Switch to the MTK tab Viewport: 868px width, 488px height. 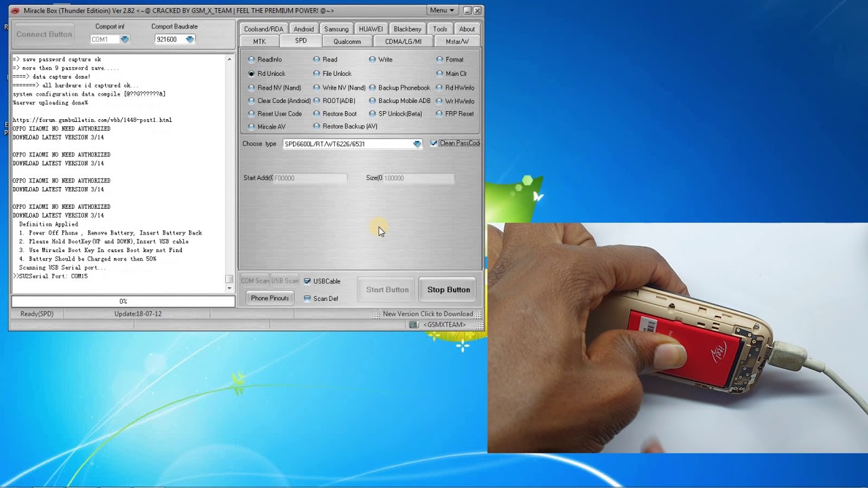pos(259,41)
